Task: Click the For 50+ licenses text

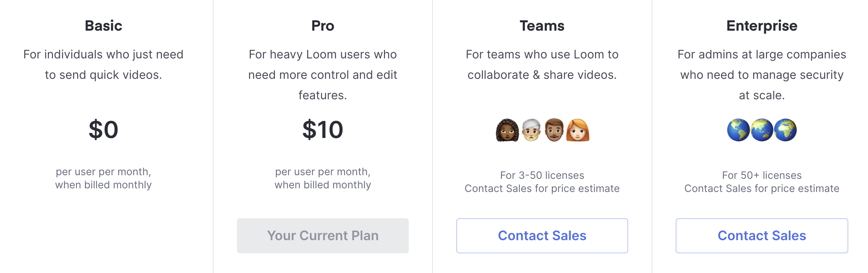Action: [762, 175]
